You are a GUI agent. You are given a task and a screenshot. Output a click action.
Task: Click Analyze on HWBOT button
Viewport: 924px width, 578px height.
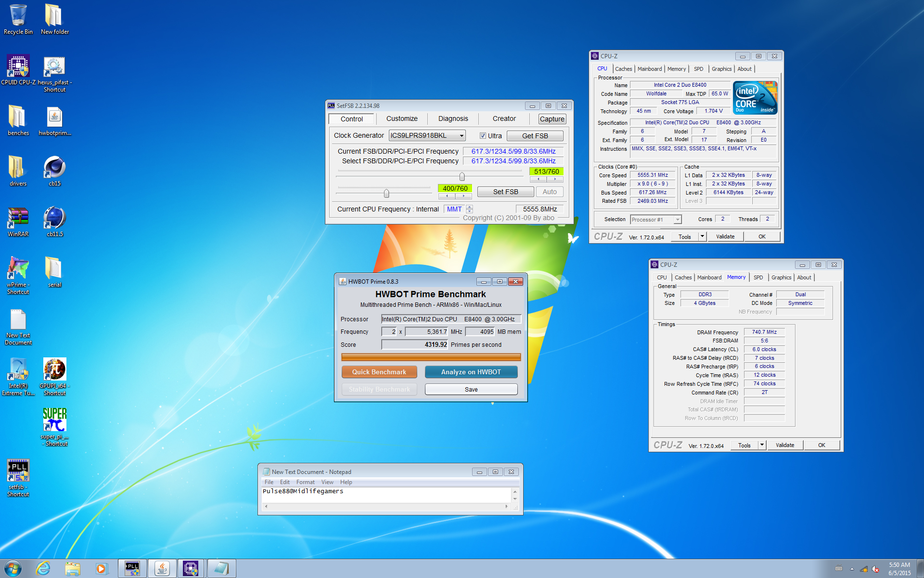pyautogui.click(x=471, y=372)
